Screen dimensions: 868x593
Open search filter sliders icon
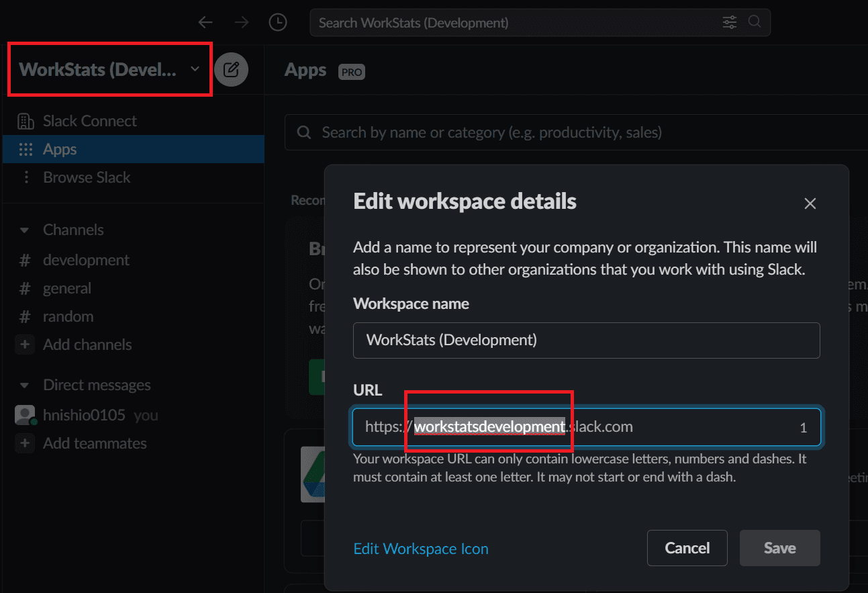[x=730, y=23]
